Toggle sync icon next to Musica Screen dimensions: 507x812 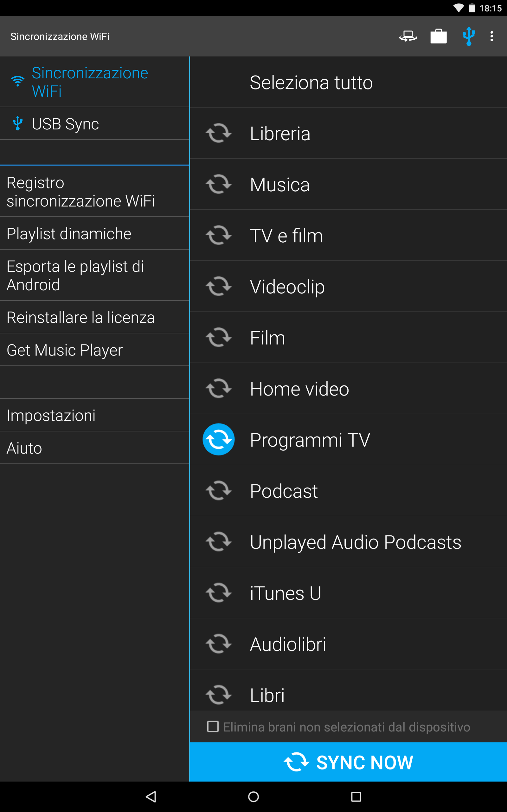219,184
